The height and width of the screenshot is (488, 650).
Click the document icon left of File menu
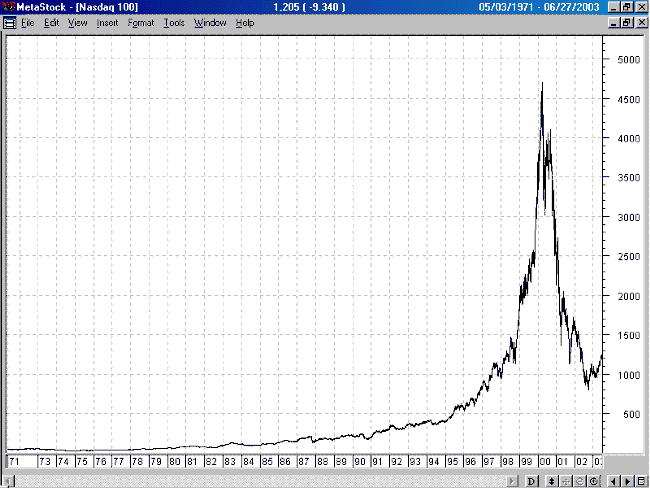(8, 22)
